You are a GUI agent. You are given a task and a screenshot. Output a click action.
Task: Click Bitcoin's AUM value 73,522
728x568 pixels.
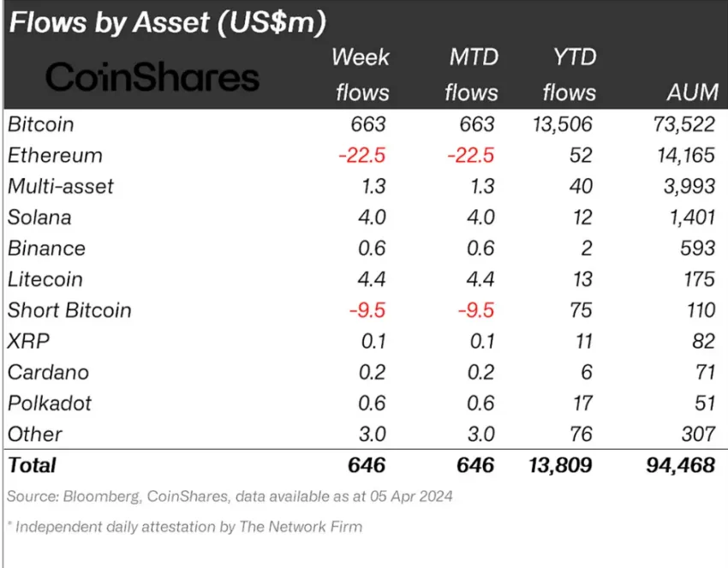coord(681,124)
